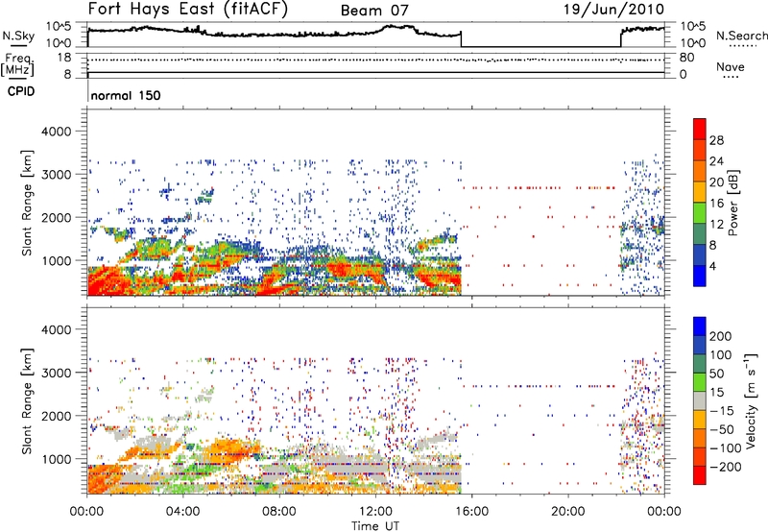
Task: Click 'Slant Range [km]' label of velocity panel
Action: tap(27, 400)
